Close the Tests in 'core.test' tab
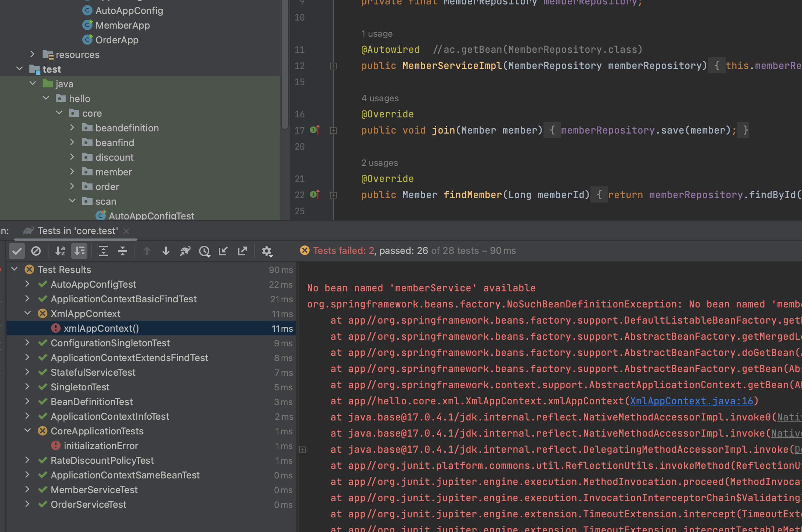This screenshot has width=802, height=532. [x=126, y=231]
